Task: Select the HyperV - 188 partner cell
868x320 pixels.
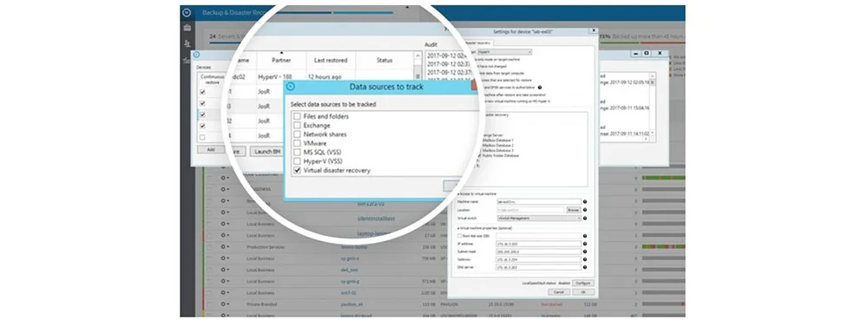Action: [281, 77]
